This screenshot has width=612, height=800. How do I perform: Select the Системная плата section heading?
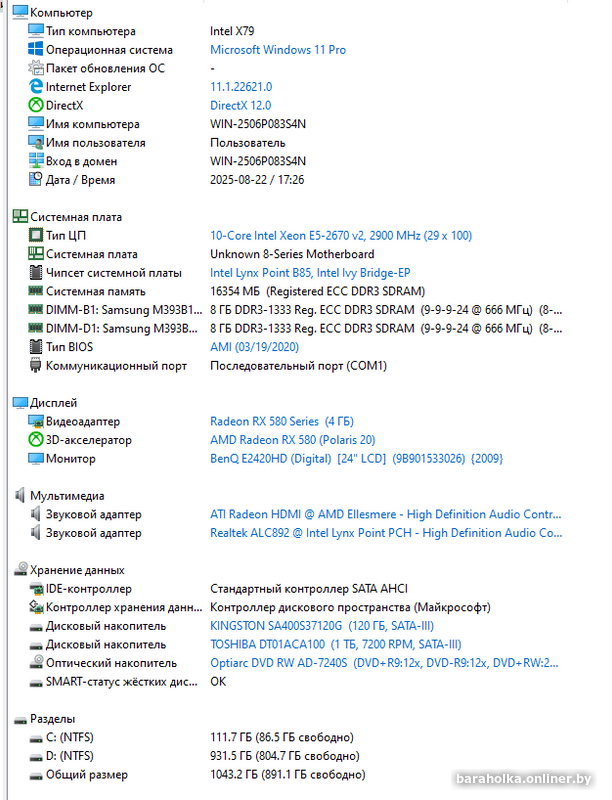[x=76, y=217]
